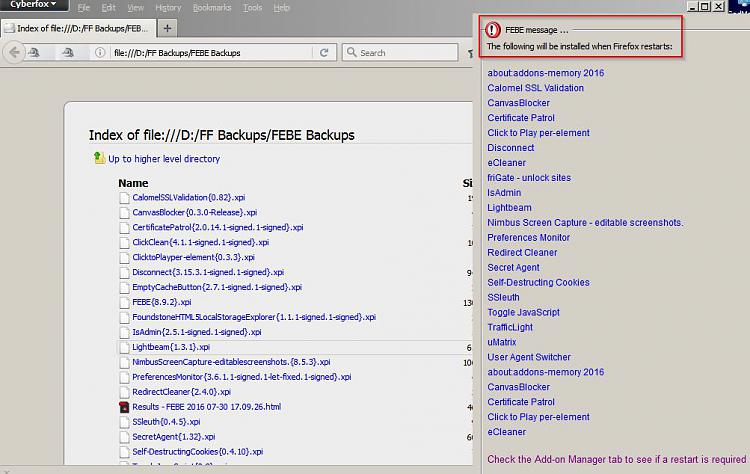Open the History menu

(x=168, y=8)
